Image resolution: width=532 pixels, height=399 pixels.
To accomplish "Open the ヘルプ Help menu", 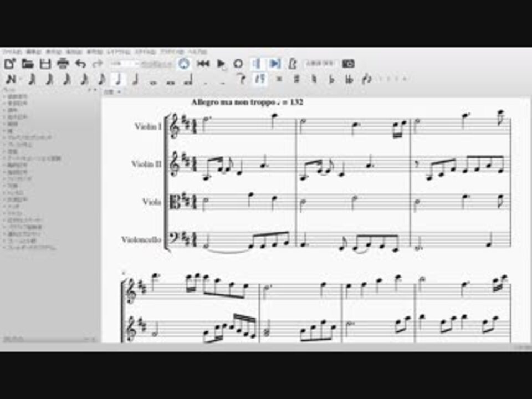I will tap(197, 52).
